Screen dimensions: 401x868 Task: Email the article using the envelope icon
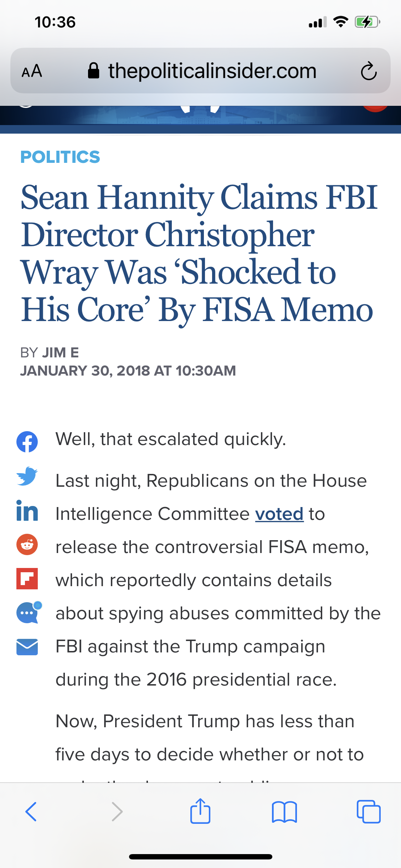coord(27,647)
